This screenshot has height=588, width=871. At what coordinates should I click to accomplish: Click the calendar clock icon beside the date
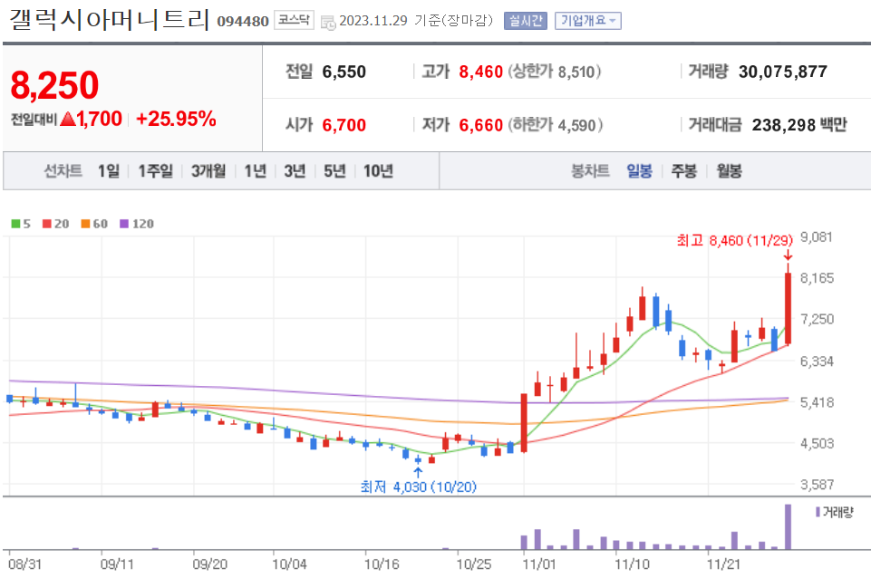(x=328, y=23)
